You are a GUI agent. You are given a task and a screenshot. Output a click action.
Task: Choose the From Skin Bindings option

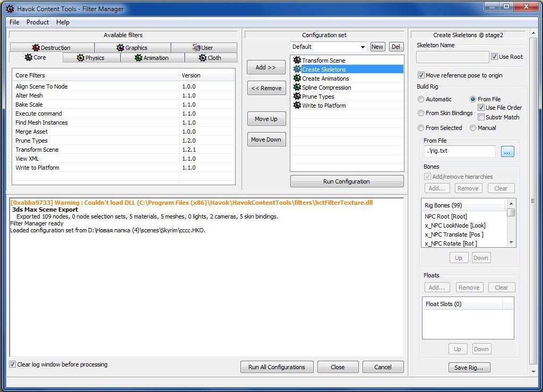(x=421, y=113)
